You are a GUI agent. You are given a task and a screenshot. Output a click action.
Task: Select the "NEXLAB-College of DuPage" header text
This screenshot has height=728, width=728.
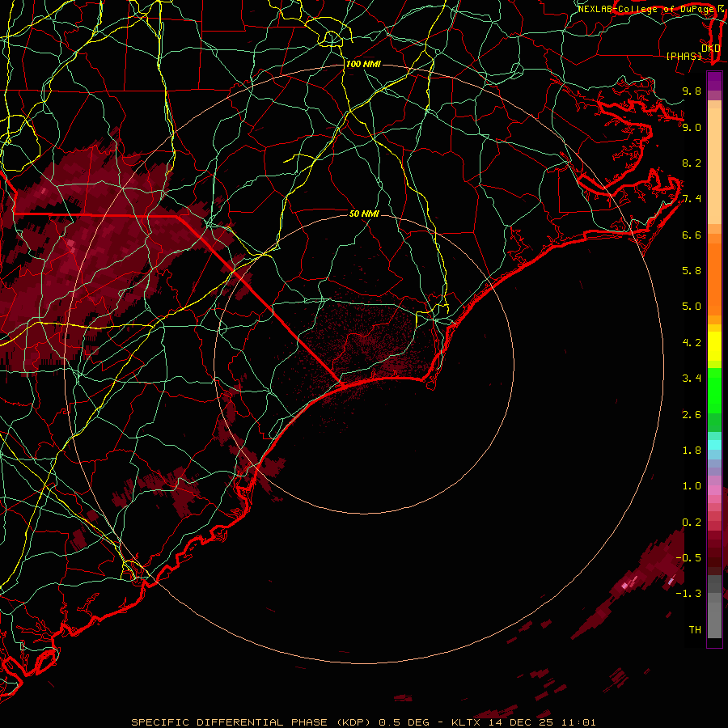tap(646, 9)
